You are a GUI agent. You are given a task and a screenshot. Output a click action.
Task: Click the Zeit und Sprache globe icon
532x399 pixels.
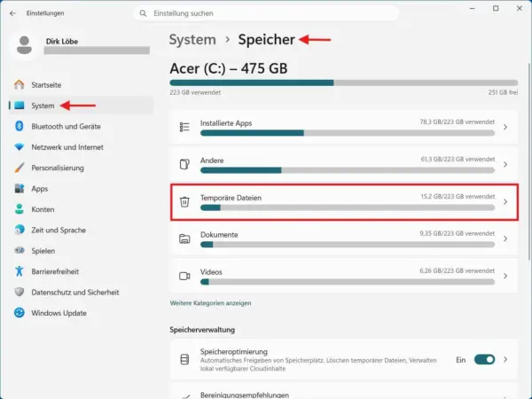pos(20,230)
